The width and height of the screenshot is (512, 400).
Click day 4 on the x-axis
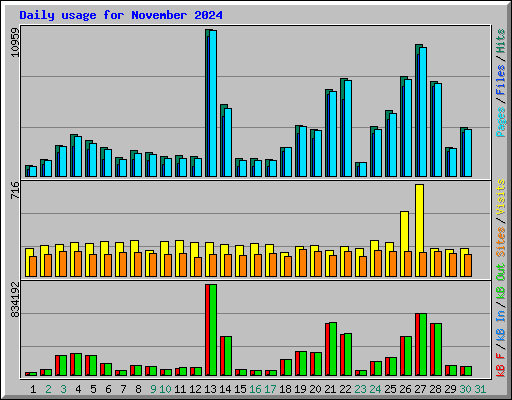tap(78, 389)
